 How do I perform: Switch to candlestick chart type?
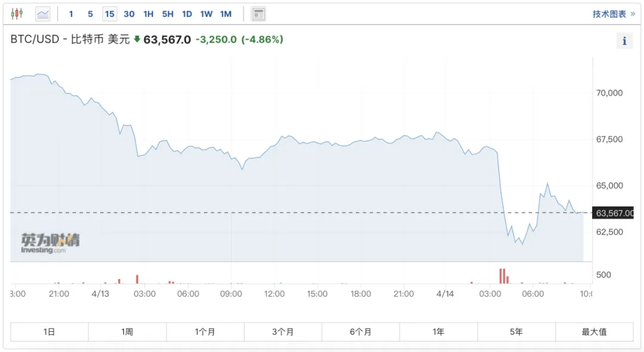tap(17, 14)
